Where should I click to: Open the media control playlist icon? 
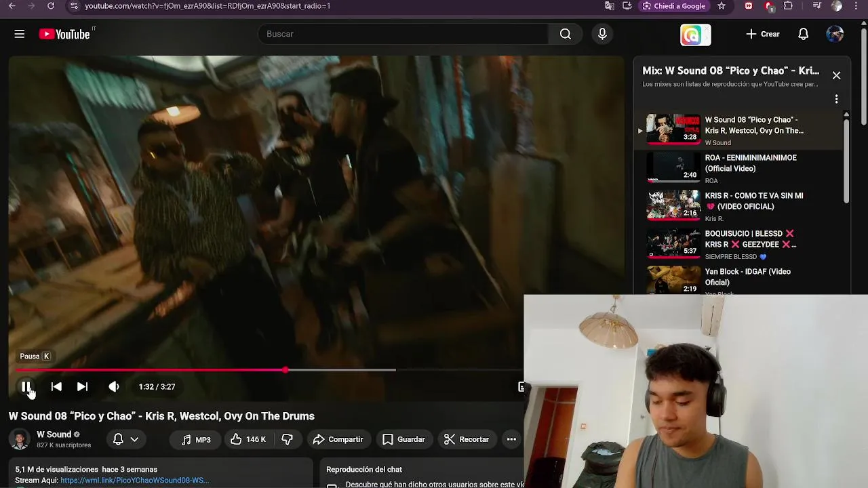click(817, 5)
